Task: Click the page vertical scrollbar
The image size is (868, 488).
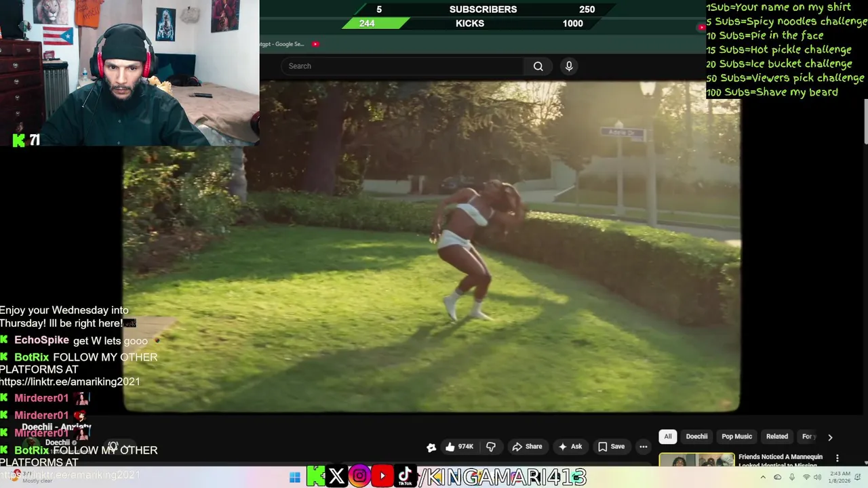Action: pos(865,122)
